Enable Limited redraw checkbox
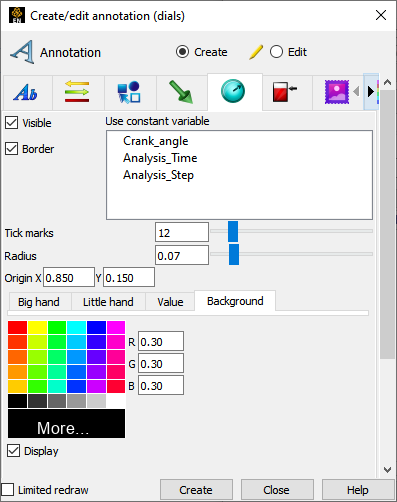This screenshot has height=502, width=397. coord(7,490)
